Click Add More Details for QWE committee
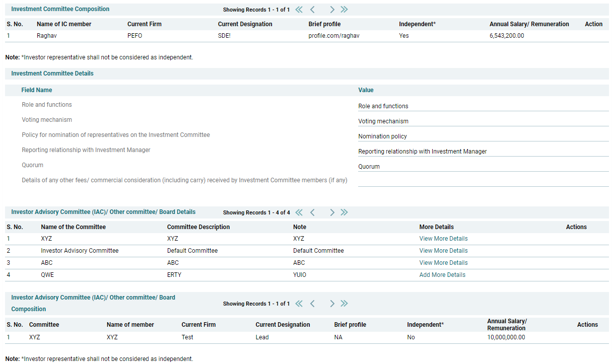This screenshot has height=364, width=612. [442, 275]
